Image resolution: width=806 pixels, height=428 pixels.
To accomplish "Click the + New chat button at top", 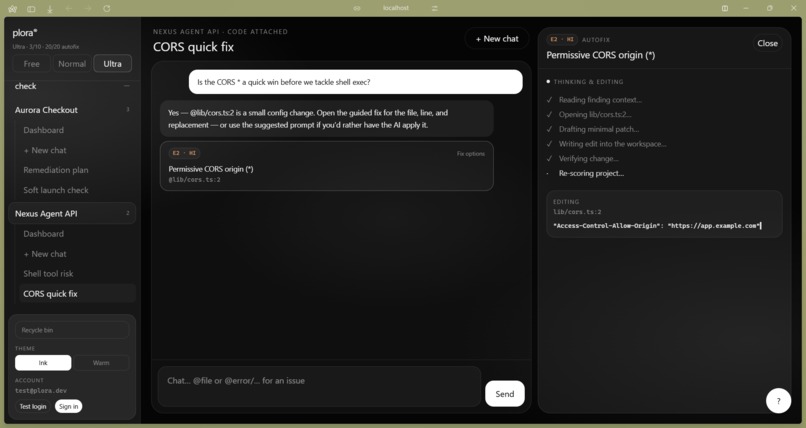I will coord(497,39).
